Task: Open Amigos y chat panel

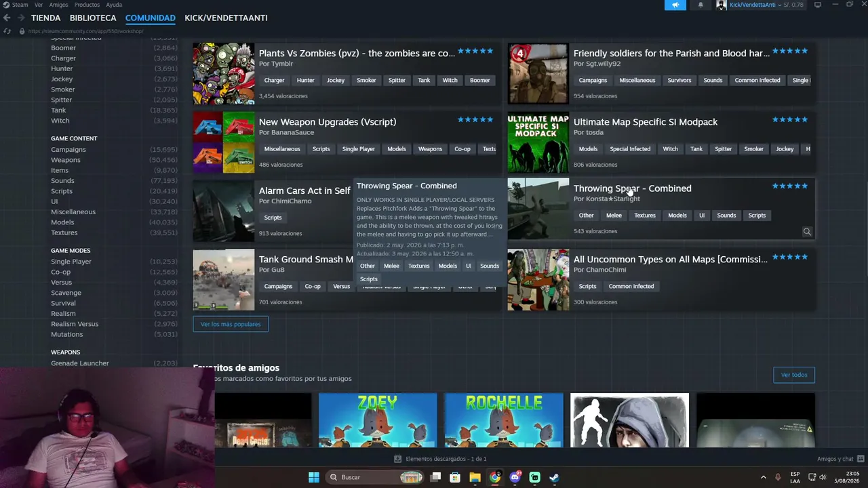Action: point(840,459)
